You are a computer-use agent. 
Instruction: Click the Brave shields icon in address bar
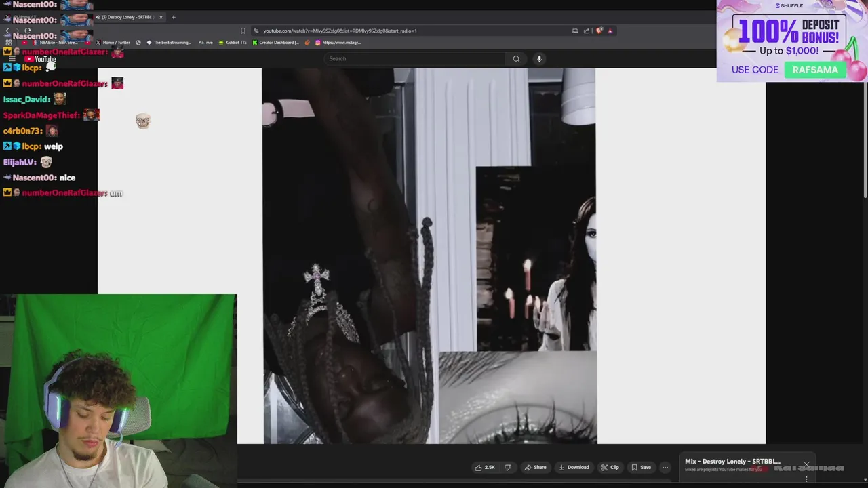[x=599, y=30]
